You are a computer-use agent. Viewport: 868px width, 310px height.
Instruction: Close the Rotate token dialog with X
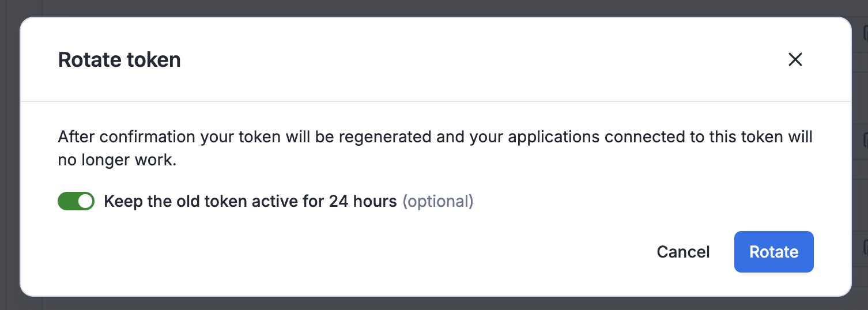coord(795,59)
